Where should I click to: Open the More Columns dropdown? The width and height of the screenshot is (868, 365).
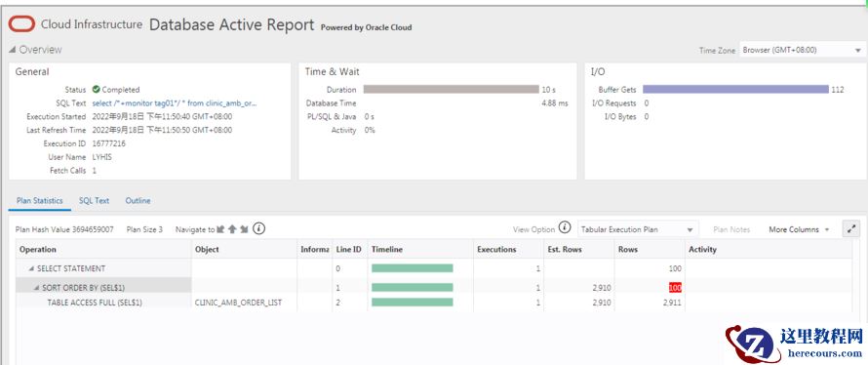click(x=799, y=229)
